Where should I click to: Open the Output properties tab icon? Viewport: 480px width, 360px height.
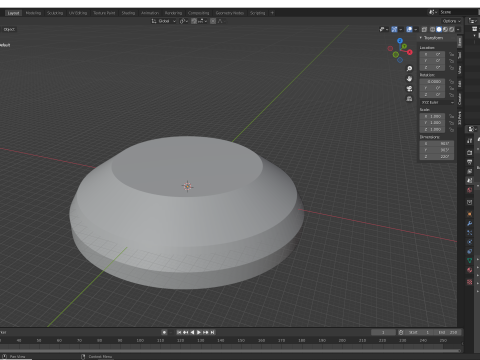click(x=469, y=162)
